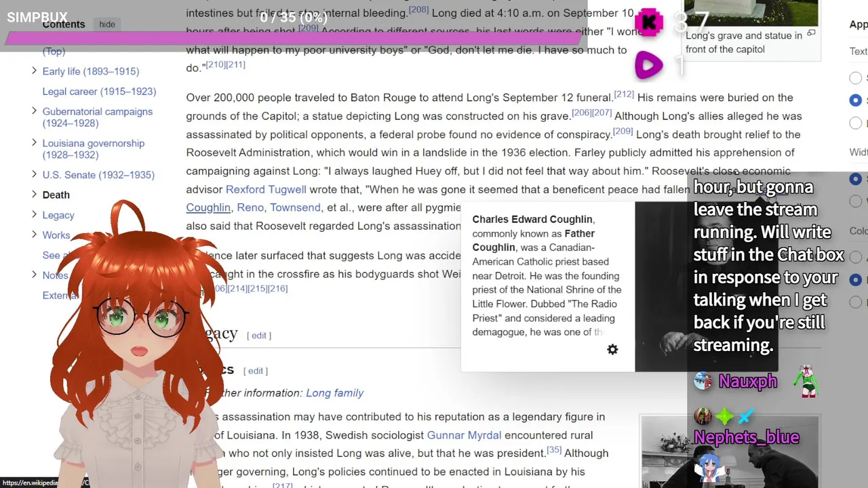Screen dimensions: 868x488
Task: Open citation [206] after grave sentence
Action: [x=582, y=113]
